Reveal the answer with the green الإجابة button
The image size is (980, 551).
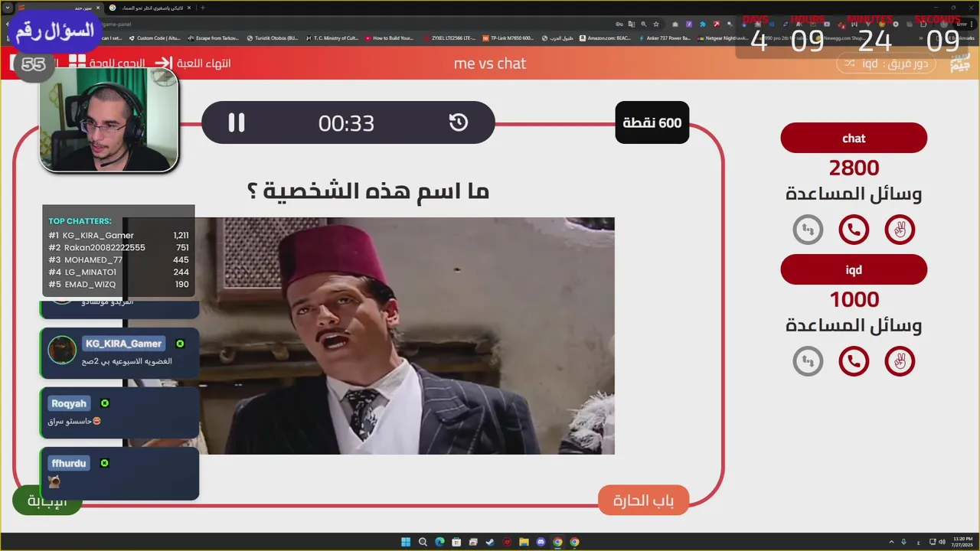coord(47,500)
